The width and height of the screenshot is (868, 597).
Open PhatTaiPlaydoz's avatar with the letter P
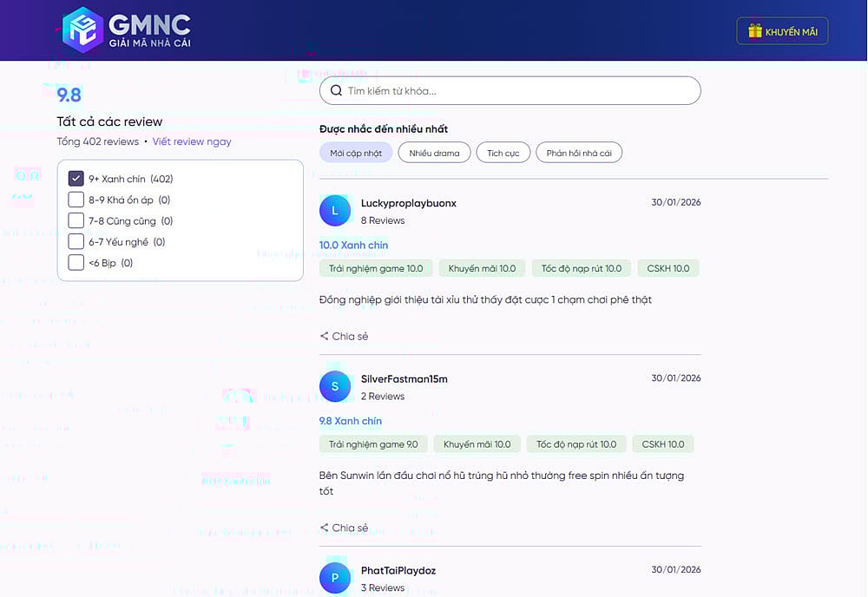(x=335, y=578)
